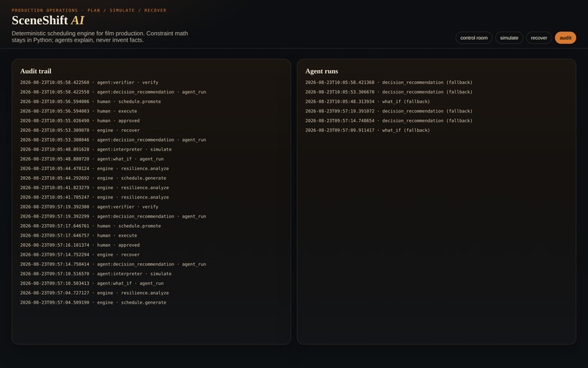
Task: Click the deterministic scheduling engine description
Action: coord(100,37)
